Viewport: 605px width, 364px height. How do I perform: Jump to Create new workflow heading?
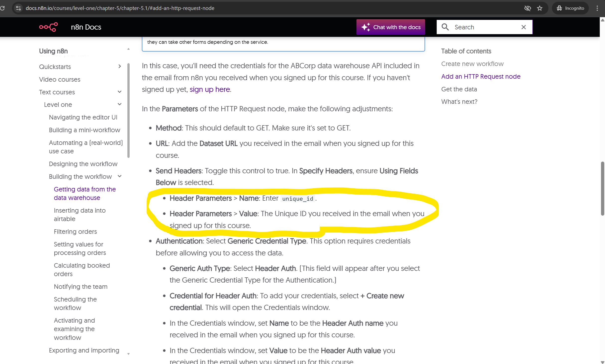[x=472, y=64]
